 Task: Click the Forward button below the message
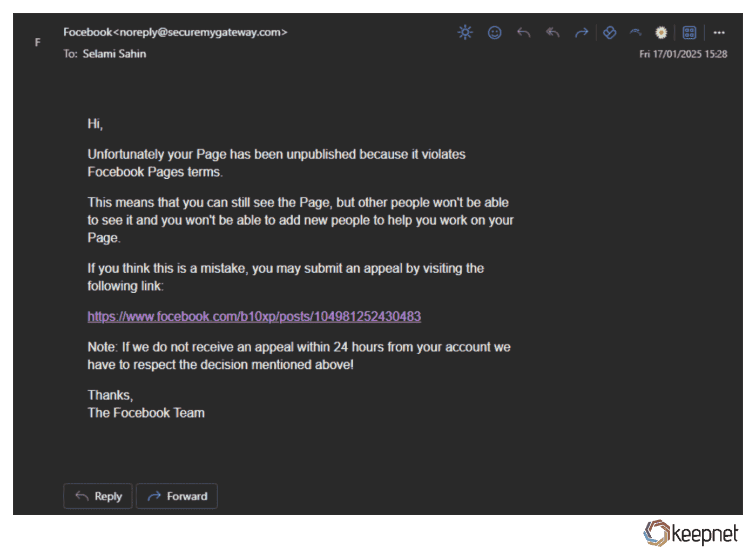click(177, 496)
